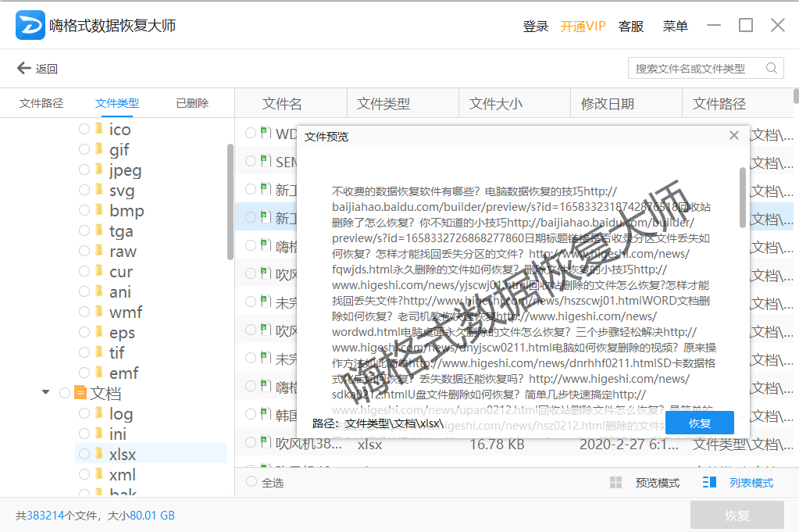Click the 返回 back button

pos(37,68)
